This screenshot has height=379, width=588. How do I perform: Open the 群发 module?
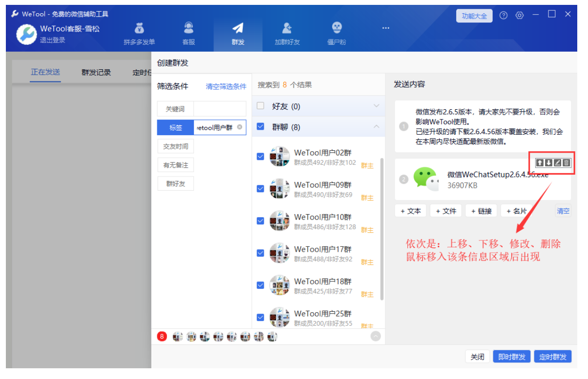point(238,34)
